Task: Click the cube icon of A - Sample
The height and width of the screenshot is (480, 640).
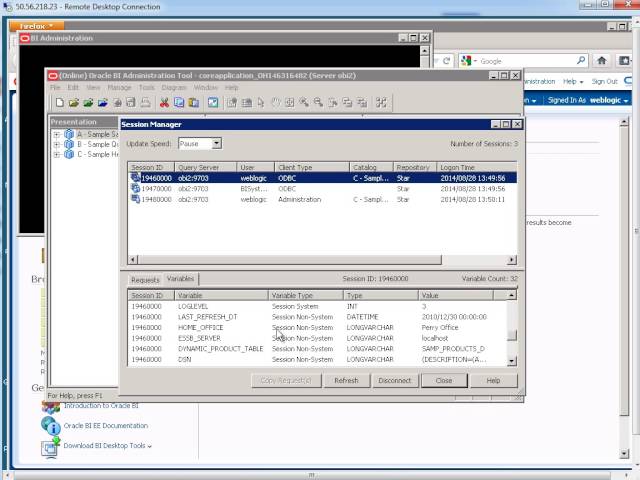Action: click(x=69, y=134)
